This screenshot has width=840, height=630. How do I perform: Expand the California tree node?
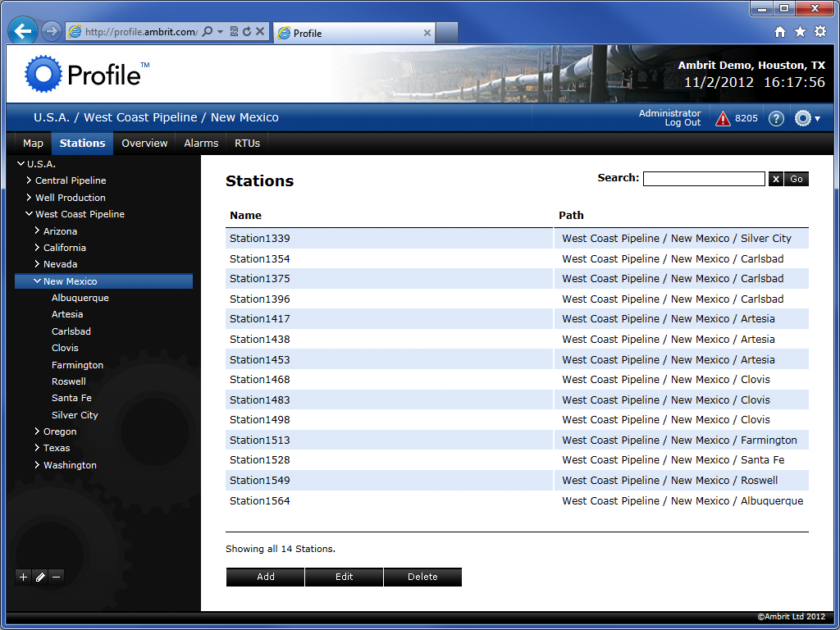(x=37, y=247)
